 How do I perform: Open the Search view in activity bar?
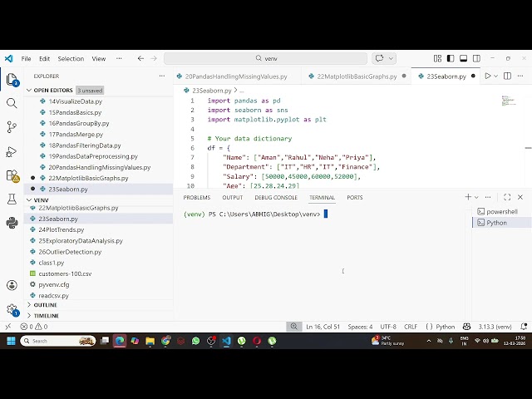pyautogui.click(x=12, y=103)
